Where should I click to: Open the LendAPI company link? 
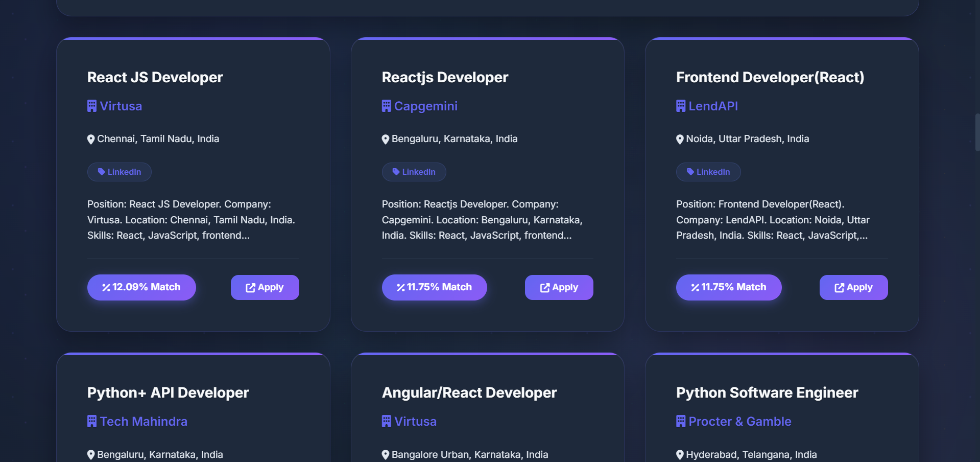[713, 106]
